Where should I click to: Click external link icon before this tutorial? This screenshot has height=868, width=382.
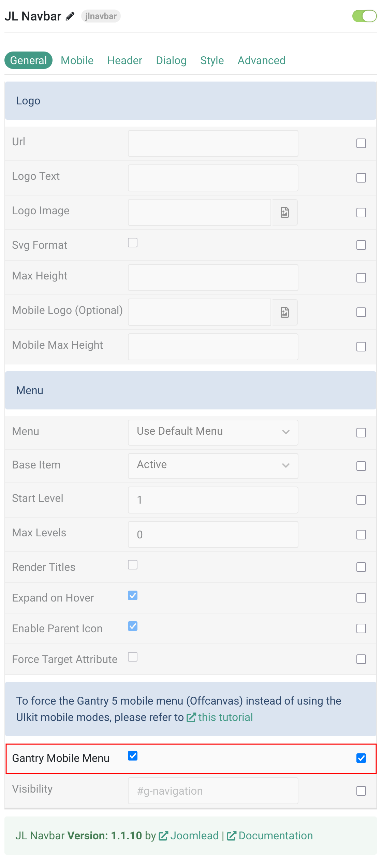[x=191, y=717]
